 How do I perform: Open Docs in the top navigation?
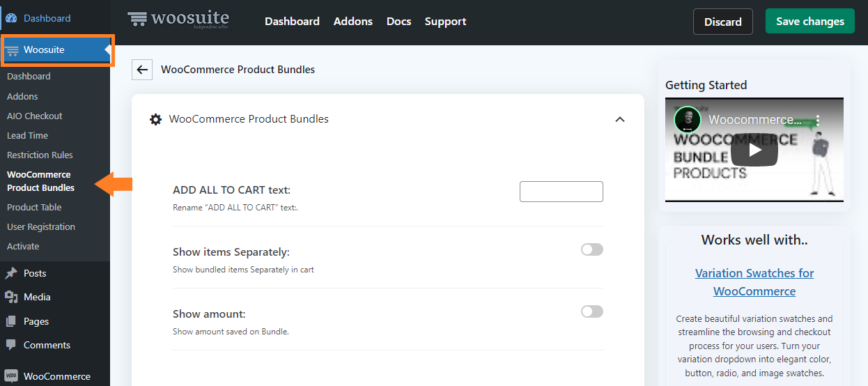point(399,22)
